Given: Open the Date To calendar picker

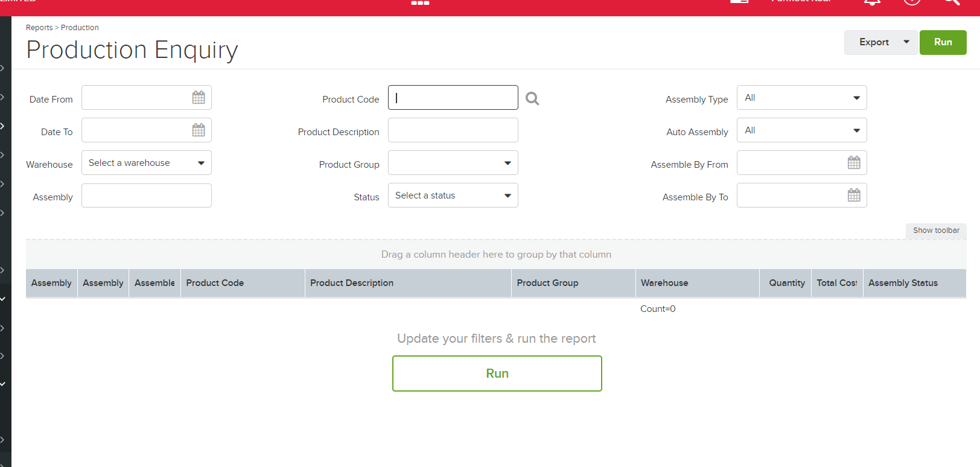Looking at the screenshot, I should click(x=199, y=130).
